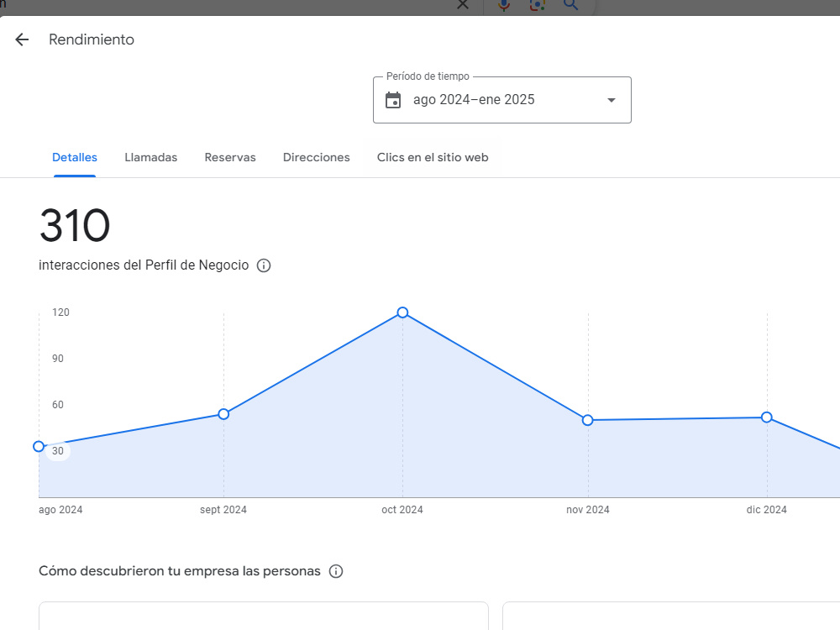
Task: Select the nov 2024 data point
Action: point(588,420)
